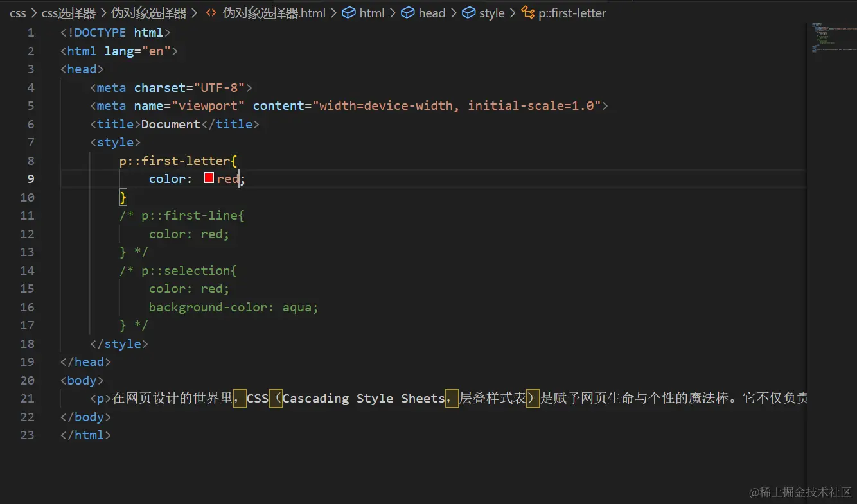Click the "html" breadcrumb label
The width and height of the screenshot is (857, 504).
click(x=372, y=13)
